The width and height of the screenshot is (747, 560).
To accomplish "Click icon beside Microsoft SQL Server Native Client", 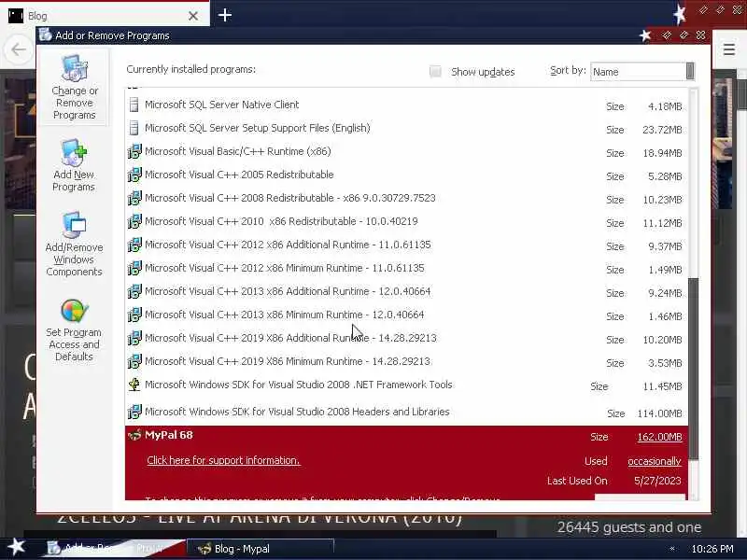I will [134, 105].
